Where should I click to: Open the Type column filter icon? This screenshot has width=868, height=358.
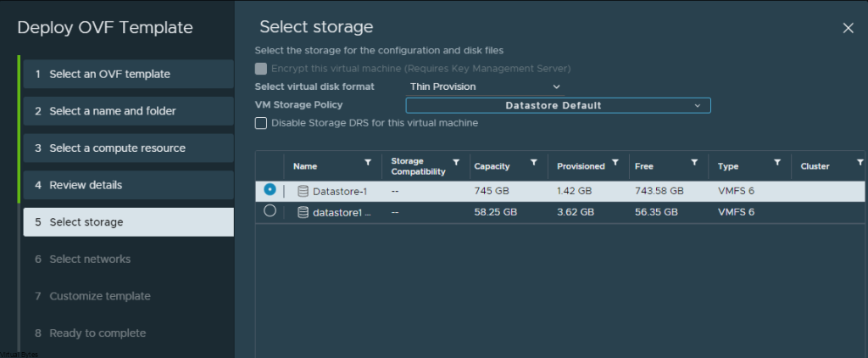pyautogui.click(x=777, y=162)
